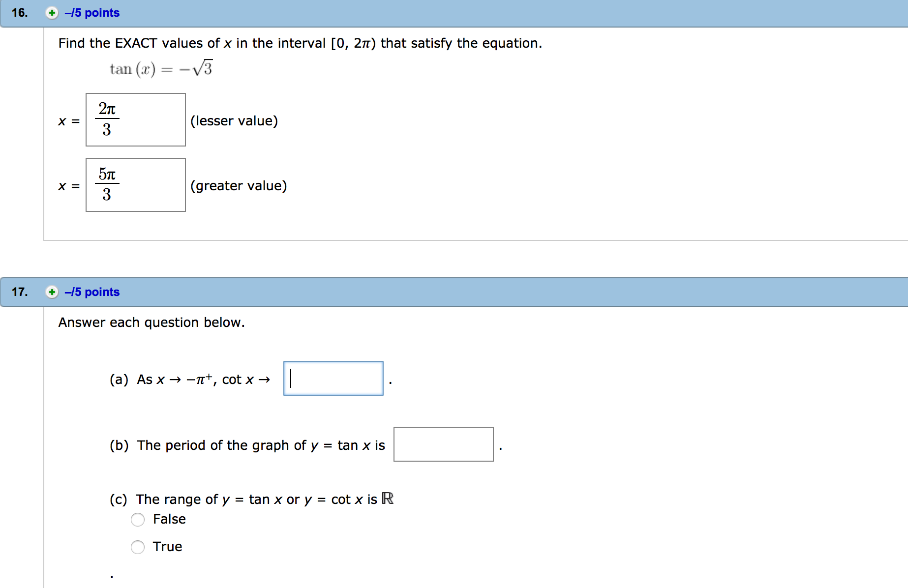Click the "Answer each question below" text
908x588 pixels.
tap(151, 323)
